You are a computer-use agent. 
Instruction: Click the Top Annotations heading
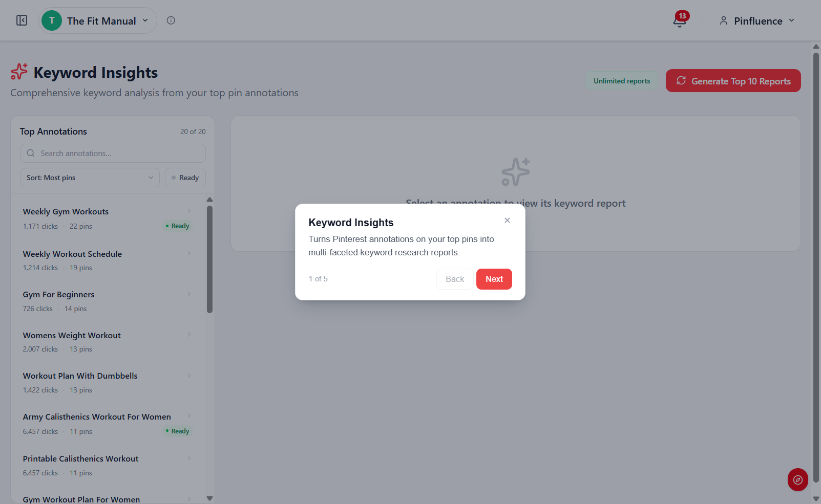tap(53, 132)
